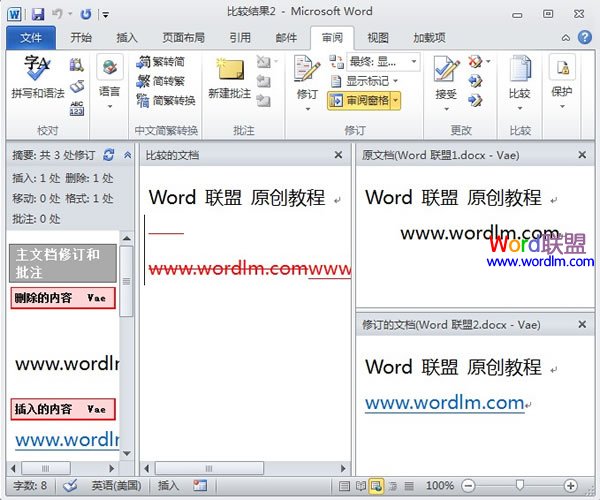This screenshot has height=500, width=600.
Task: Switch to Web Layout view
Action: [376, 486]
